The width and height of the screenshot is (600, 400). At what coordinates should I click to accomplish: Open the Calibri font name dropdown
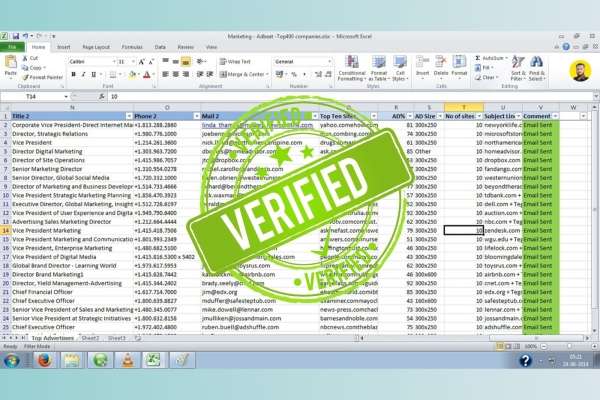click(x=114, y=62)
